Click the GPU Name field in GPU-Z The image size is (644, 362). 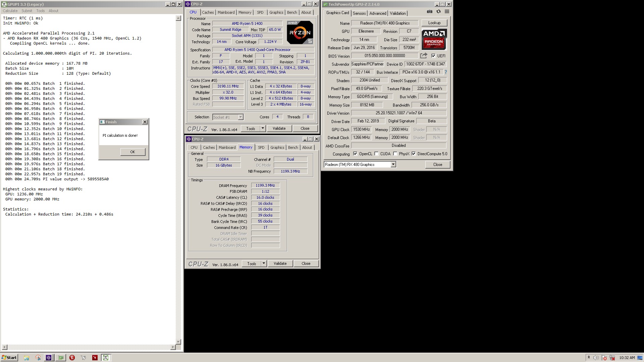(x=385, y=23)
